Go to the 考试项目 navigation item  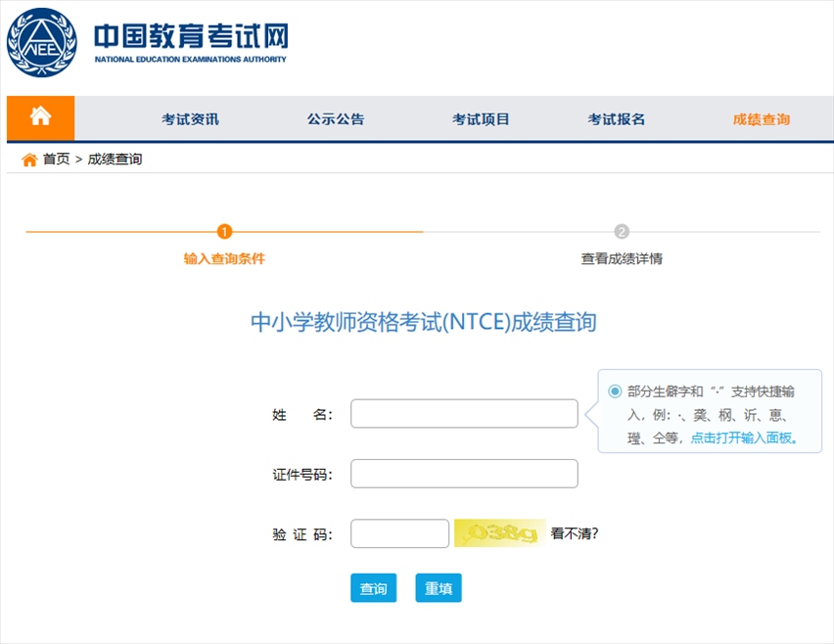481,119
